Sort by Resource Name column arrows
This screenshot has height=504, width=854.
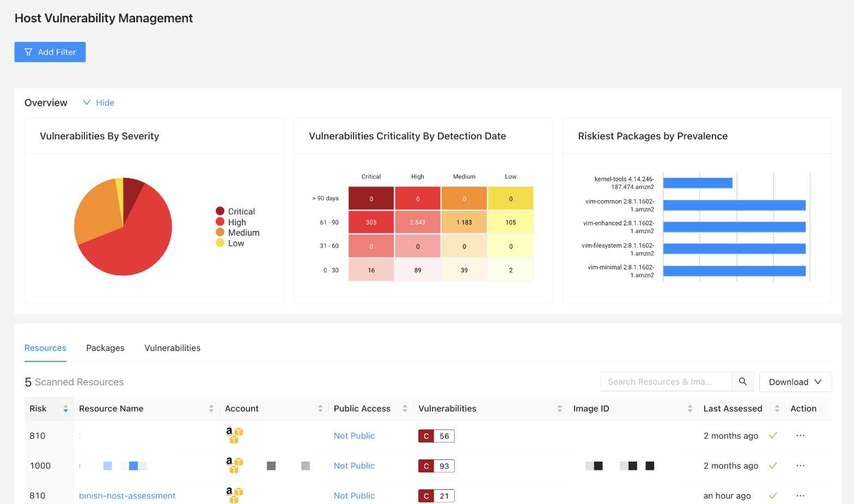pos(211,409)
